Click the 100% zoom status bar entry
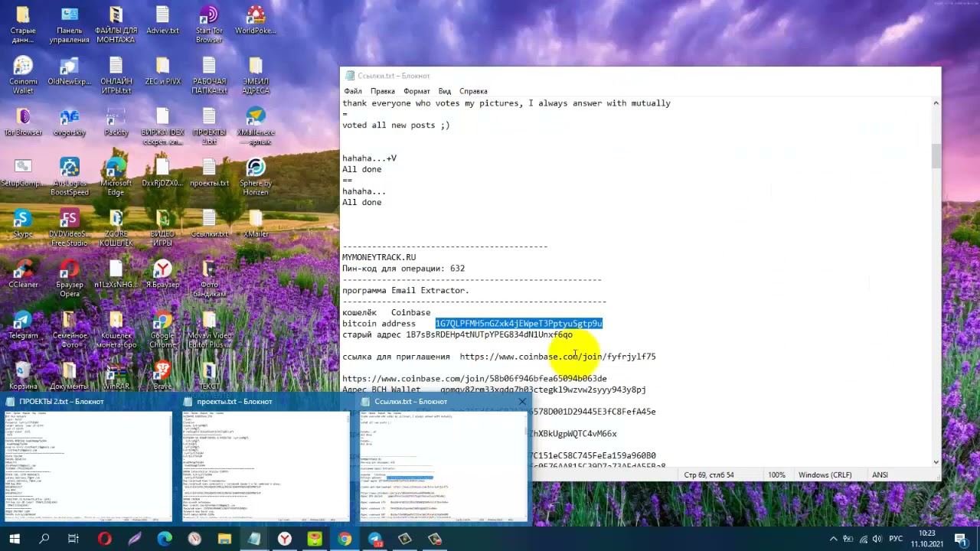980x551 pixels. tap(777, 475)
